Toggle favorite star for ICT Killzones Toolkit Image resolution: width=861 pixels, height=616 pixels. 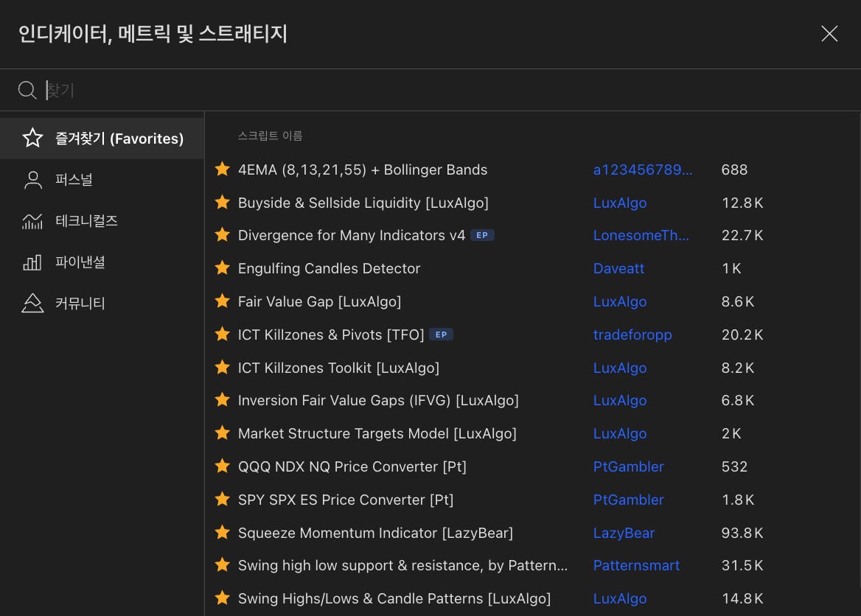coord(223,367)
